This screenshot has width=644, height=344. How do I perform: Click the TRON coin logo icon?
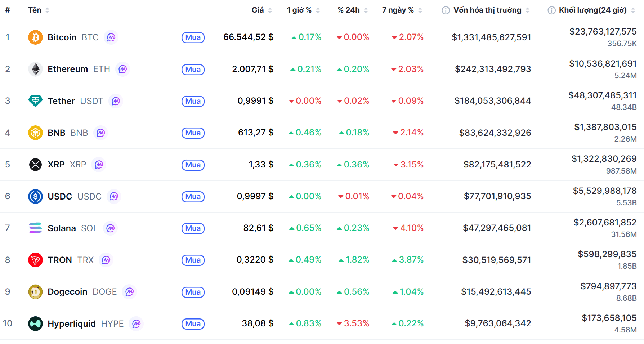[x=35, y=260]
